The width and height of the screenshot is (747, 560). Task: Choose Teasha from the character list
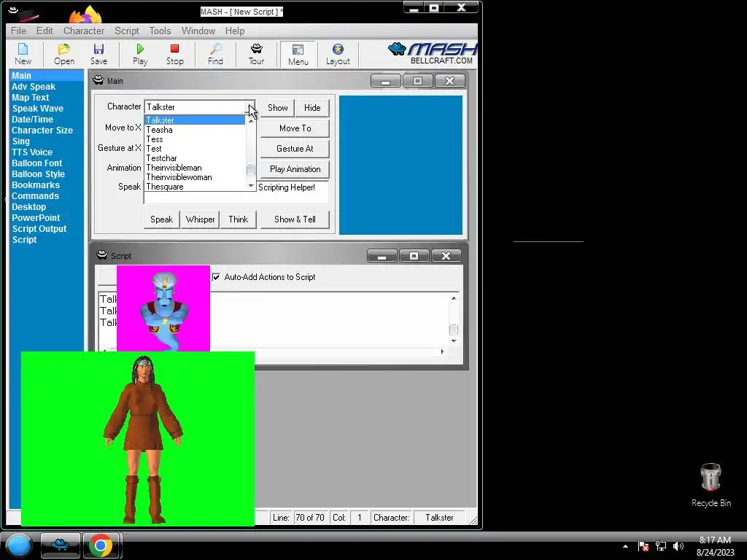coord(195,130)
